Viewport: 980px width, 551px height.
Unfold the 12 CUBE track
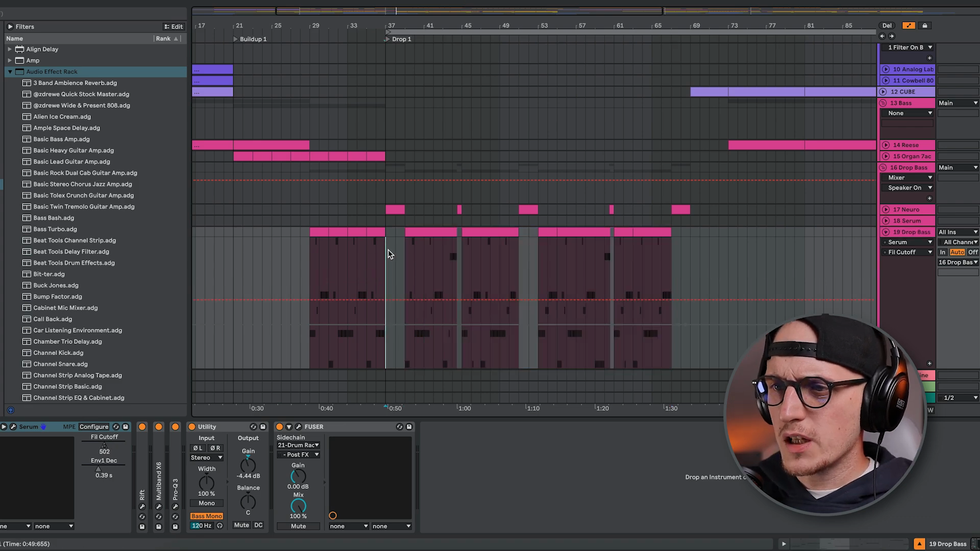click(883, 92)
